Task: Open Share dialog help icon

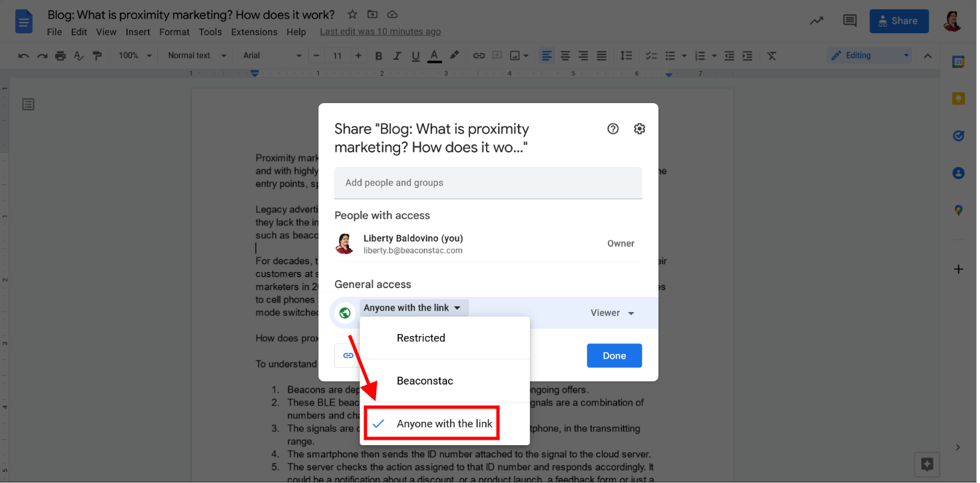Action: click(613, 129)
